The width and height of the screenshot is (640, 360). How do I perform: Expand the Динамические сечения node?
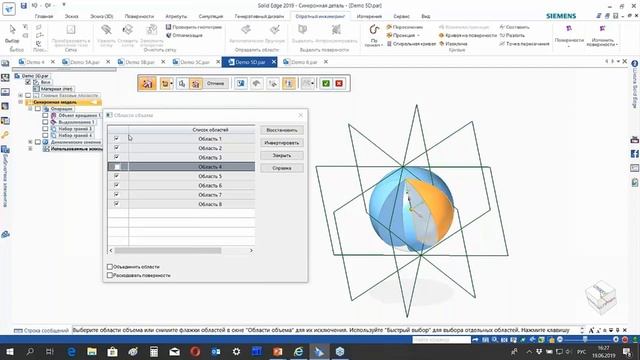(30, 142)
